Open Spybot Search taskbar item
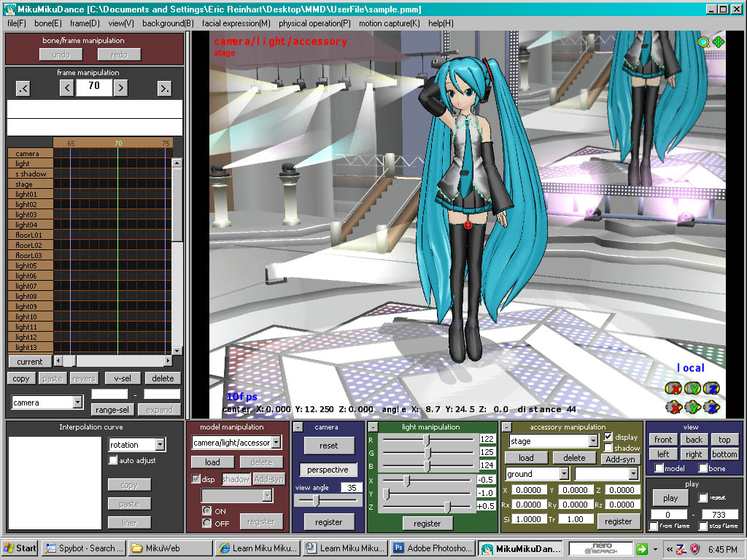This screenshot has height=560, width=747. 85,548
